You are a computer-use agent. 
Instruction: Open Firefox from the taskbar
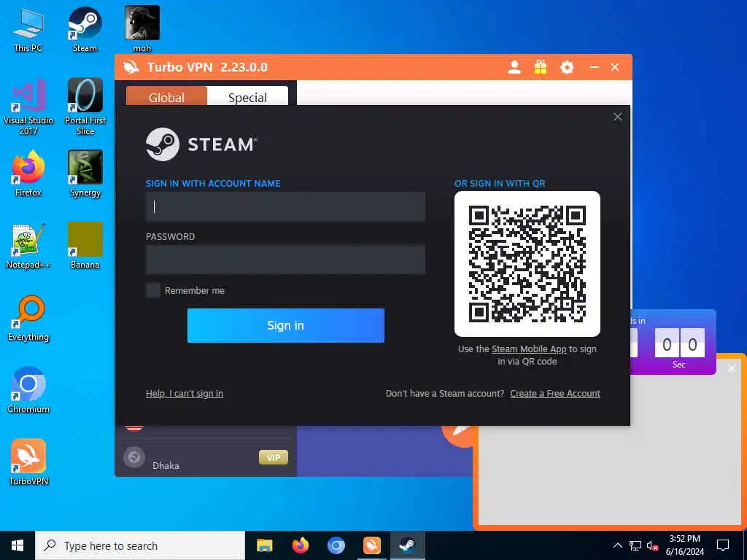pos(300,545)
